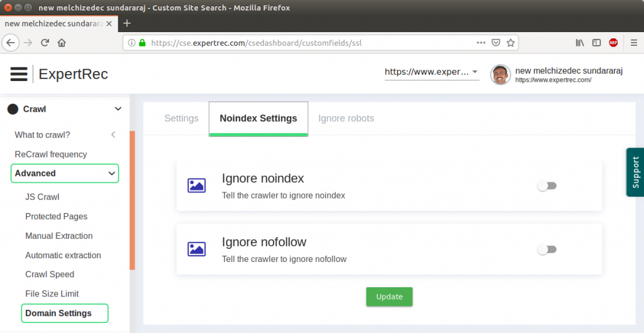Open JS Crawl settings

42,197
